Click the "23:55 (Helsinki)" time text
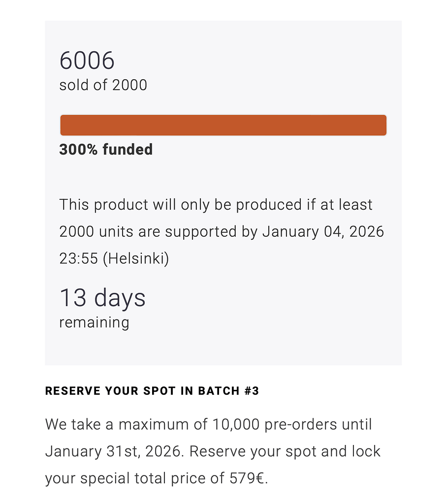 (114, 258)
